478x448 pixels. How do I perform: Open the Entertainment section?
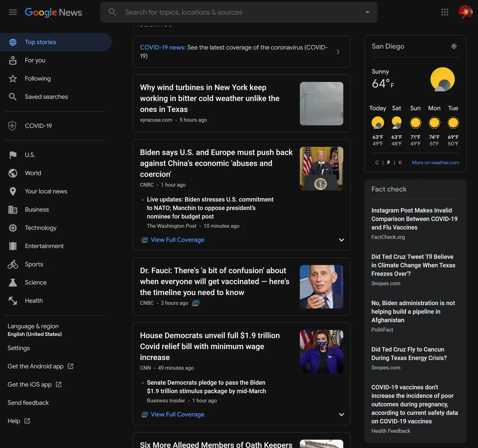pyautogui.click(x=44, y=246)
